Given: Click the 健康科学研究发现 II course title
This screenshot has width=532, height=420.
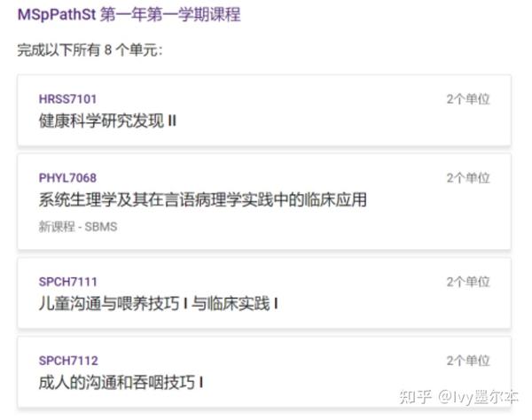Looking at the screenshot, I should pos(107,121).
